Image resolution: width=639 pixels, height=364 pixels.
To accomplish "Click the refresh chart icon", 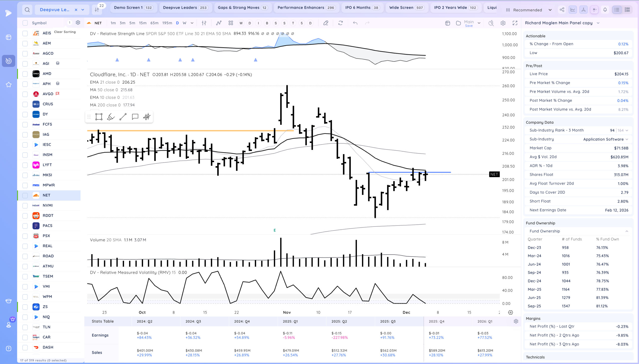I will coord(340,23).
